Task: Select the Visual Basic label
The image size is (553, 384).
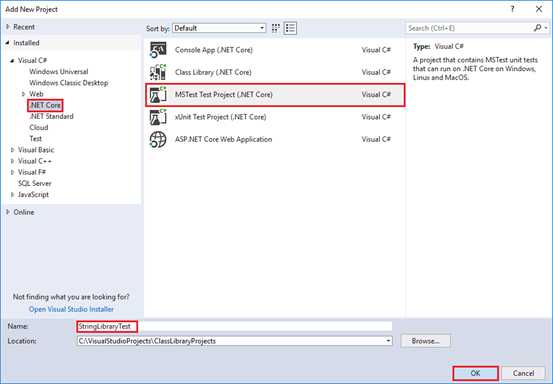Action: [x=36, y=150]
